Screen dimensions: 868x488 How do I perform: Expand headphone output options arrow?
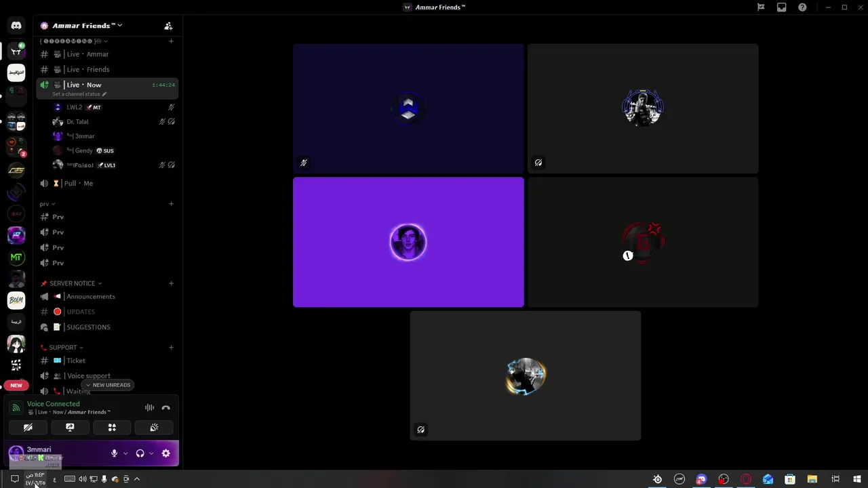pyautogui.click(x=151, y=453)
